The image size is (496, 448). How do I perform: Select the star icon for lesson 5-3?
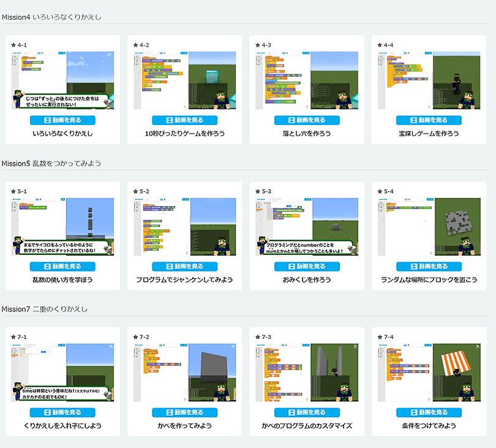[x=258, y=191]
